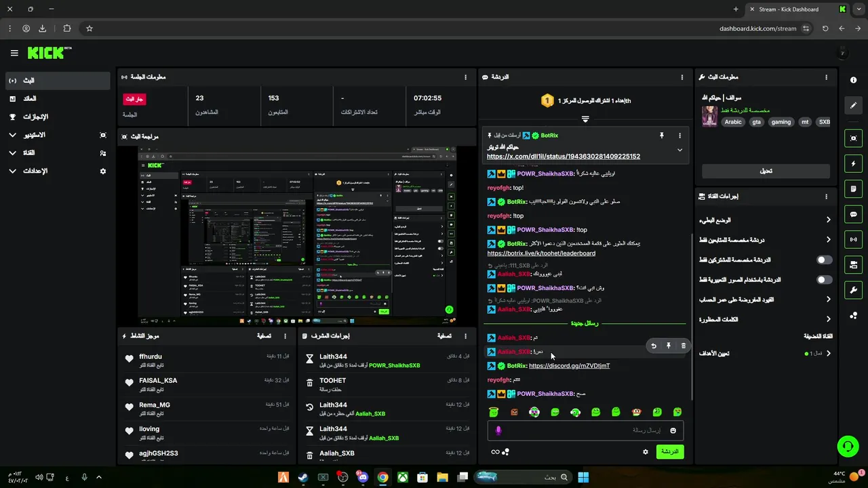868x488 pixels.
Task: Toggle the wrench widget icon in right toolbar
Action: [x=853, y=290]
